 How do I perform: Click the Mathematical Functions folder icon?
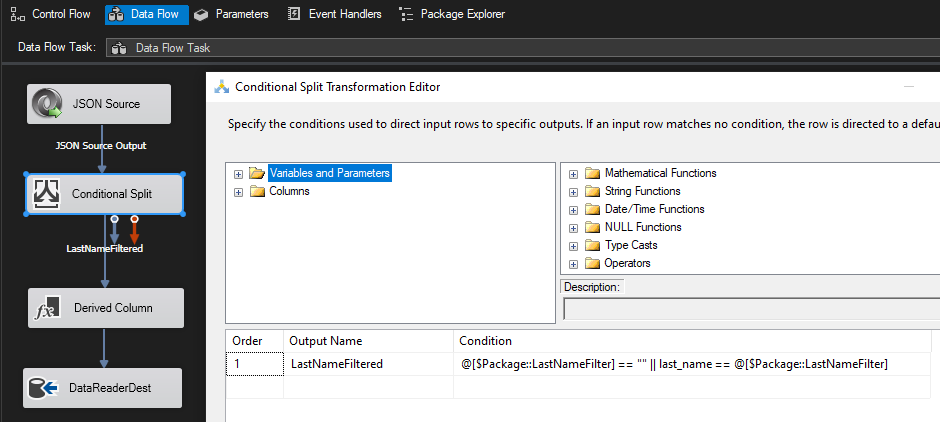(x=592, y=173)
